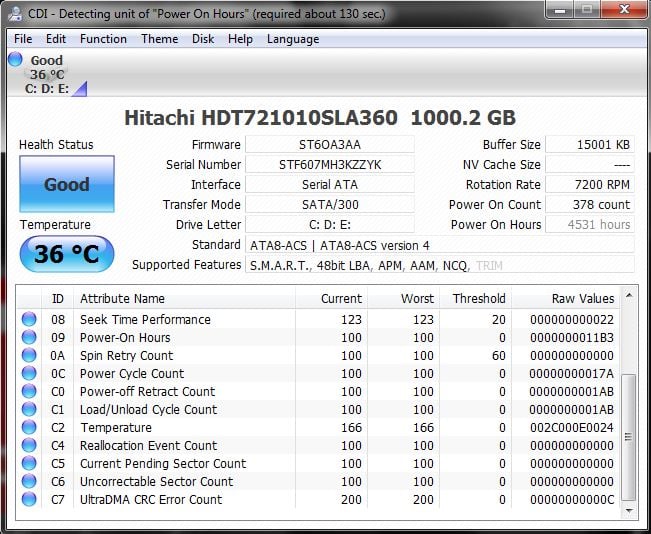Select the Power Cycle Count attribute name
Image resolution: width=651 pixels, height=534 pixels.
[x=132, y=373]
